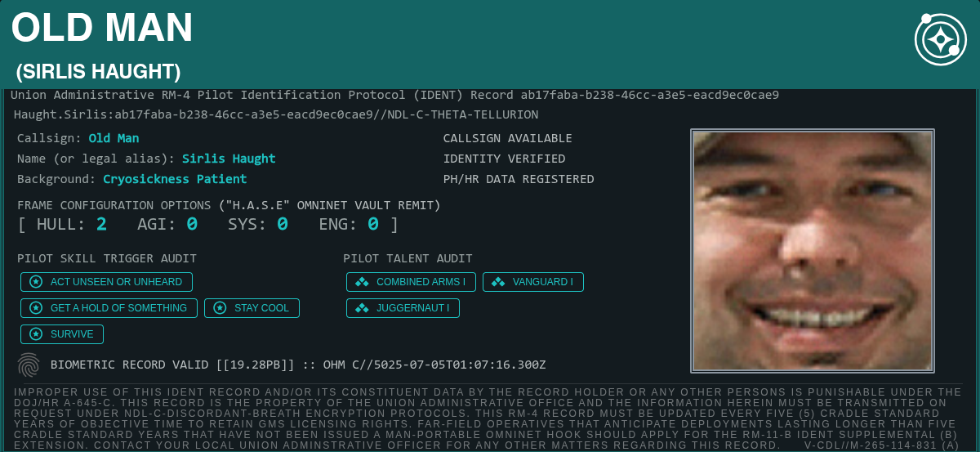Click rank icon on Combined Arms I
This screenshot has width=980, height=452.
tap(362, 282)
